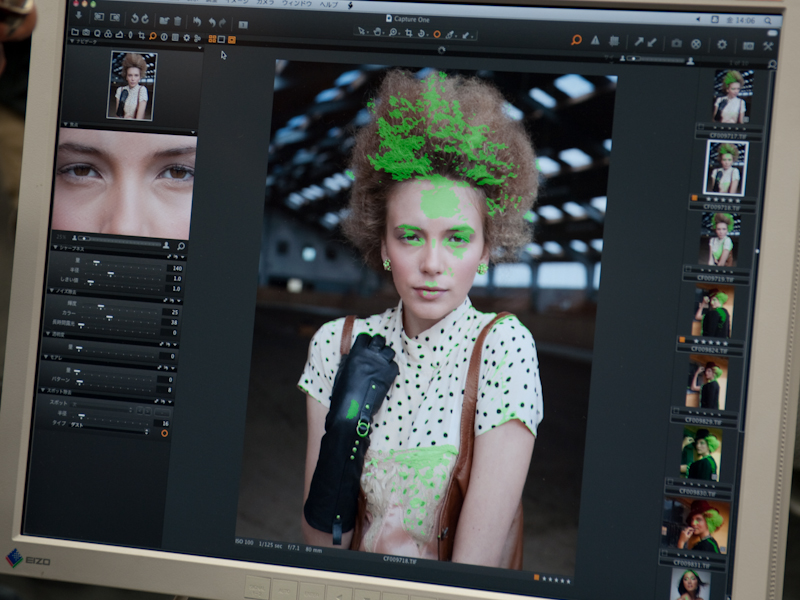This screenshot has height=600, width=800.
Task: Select thumbnail CF009830.TIF in browser
Action: (701, 454)
